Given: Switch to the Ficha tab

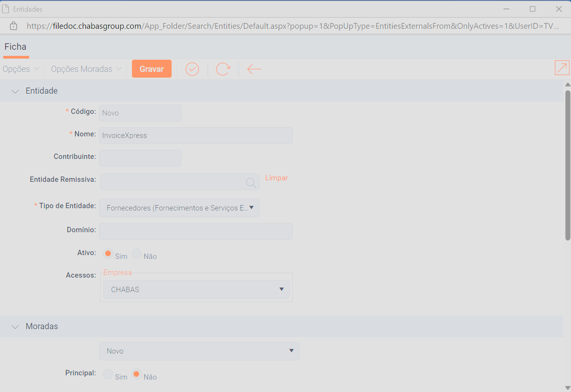Looking at the screenshot, I should click(15, 47).
